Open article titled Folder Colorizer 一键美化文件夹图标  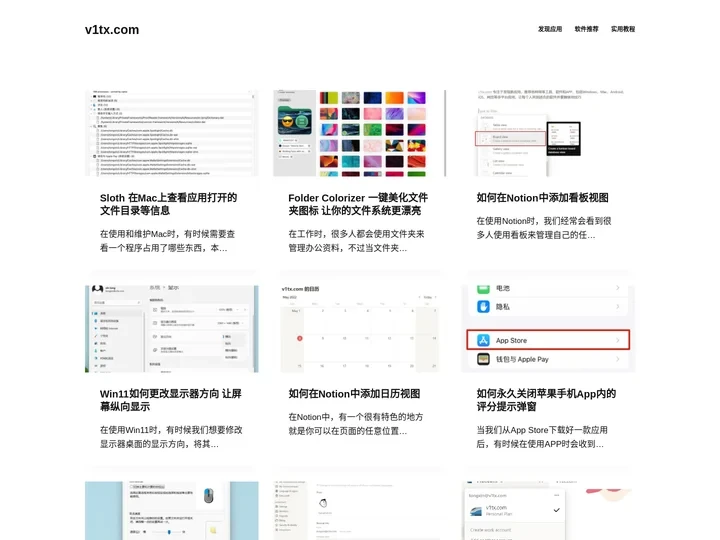coord(358,204)
